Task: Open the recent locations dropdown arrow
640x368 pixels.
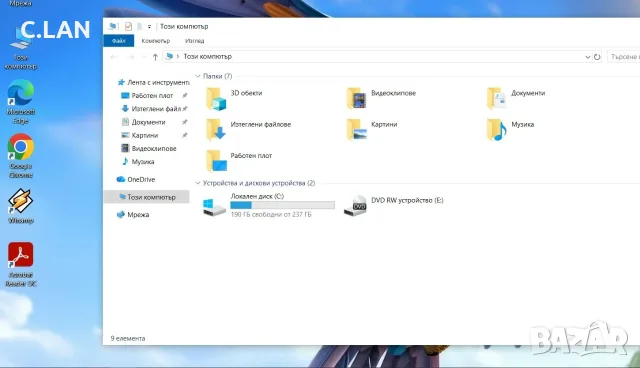Action: coord(143,57)
